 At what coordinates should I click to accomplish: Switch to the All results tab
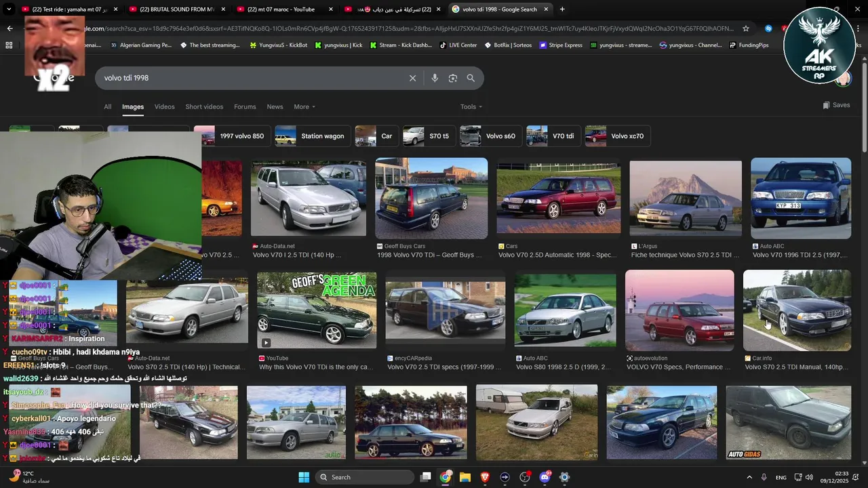tap(107, 106)
